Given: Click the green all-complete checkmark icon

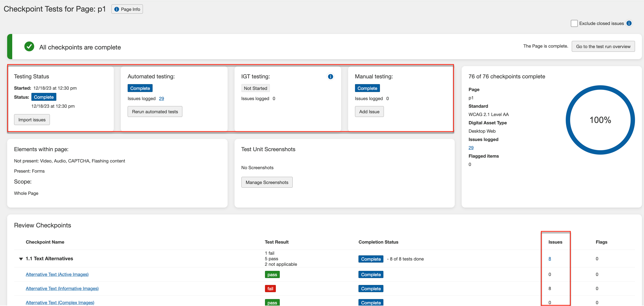Looking at the screenshot, I should pyautogui.click(x=29, y=47).
